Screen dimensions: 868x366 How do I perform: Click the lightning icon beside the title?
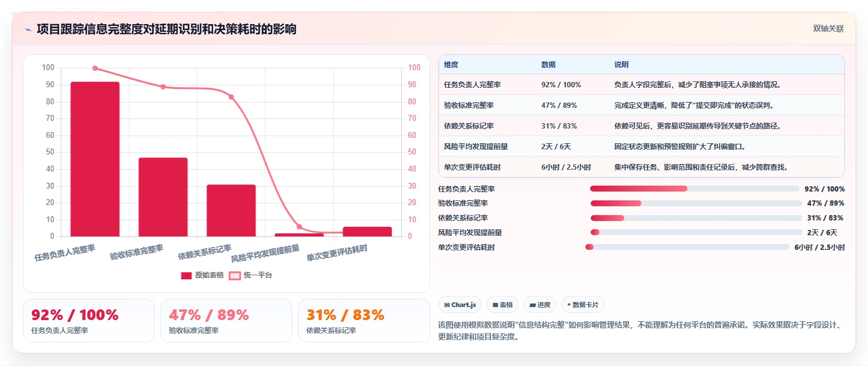pyautogui.click(x=28, y=29)
